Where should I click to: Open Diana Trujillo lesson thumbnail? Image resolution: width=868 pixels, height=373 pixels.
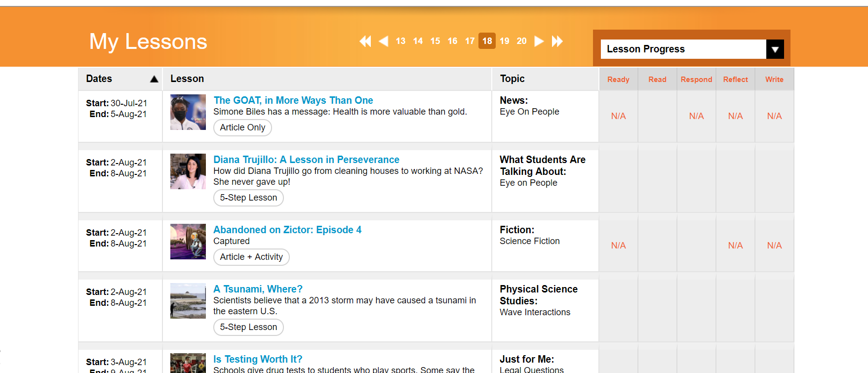click(x=188, y=171)
